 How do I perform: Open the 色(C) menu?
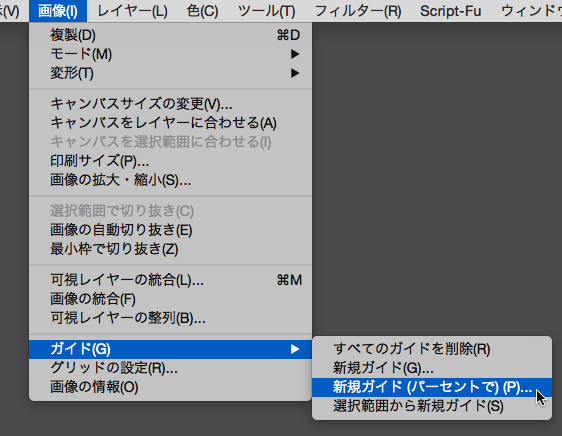click(203, 11)
